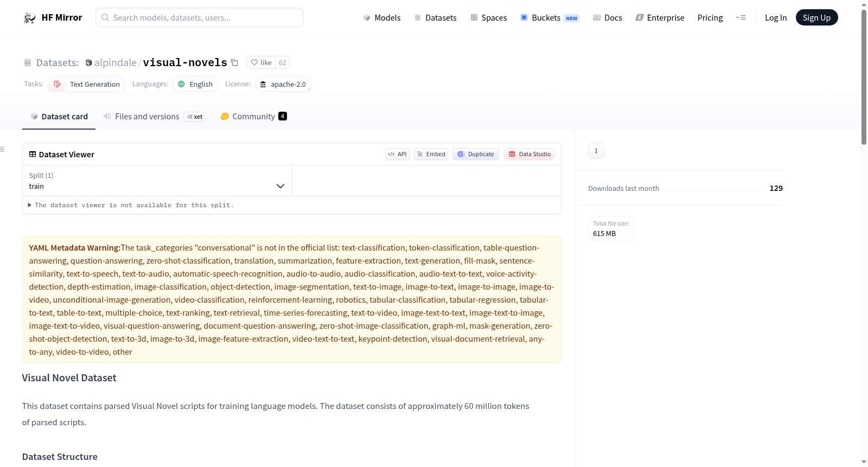The image size is (868, 467).
Task: Click the Community count badge 4
Action: pyautogui.click(x=283, y=116)
